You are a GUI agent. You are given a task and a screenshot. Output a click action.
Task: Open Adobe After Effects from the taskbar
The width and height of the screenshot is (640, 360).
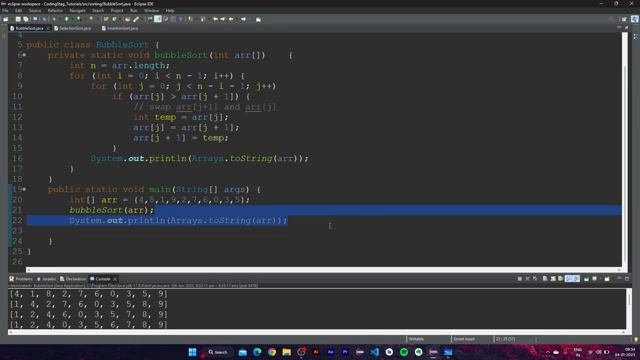click(x=331, y=352)
